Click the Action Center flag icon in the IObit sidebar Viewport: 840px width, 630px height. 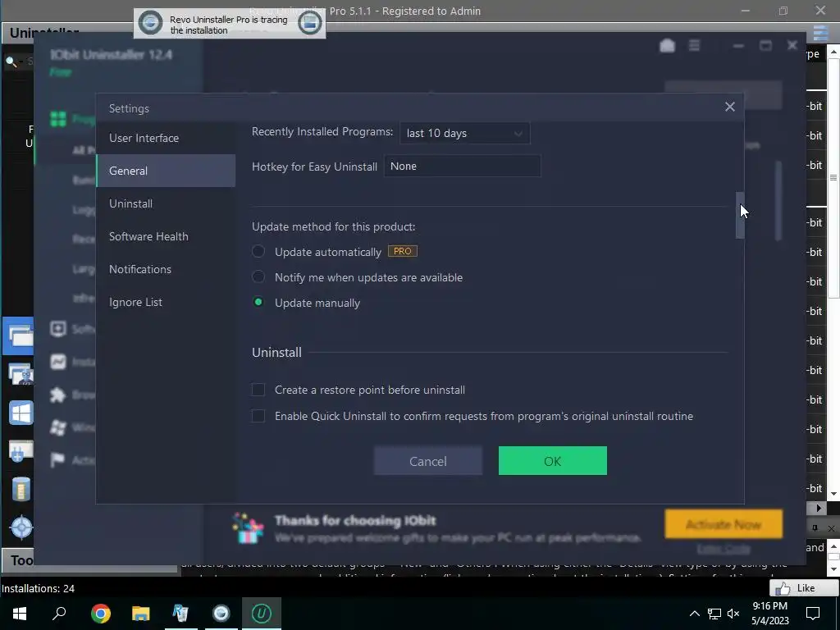(58, 459)
